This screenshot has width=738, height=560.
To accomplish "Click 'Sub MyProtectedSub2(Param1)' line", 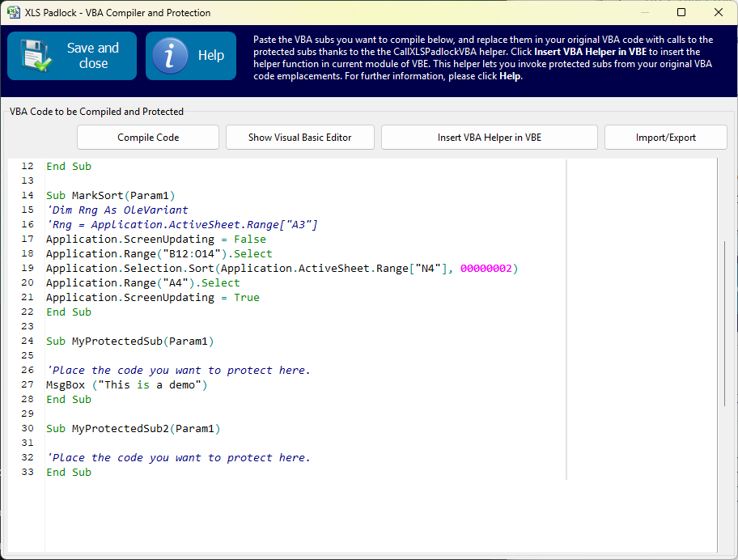I will (134, 429).
